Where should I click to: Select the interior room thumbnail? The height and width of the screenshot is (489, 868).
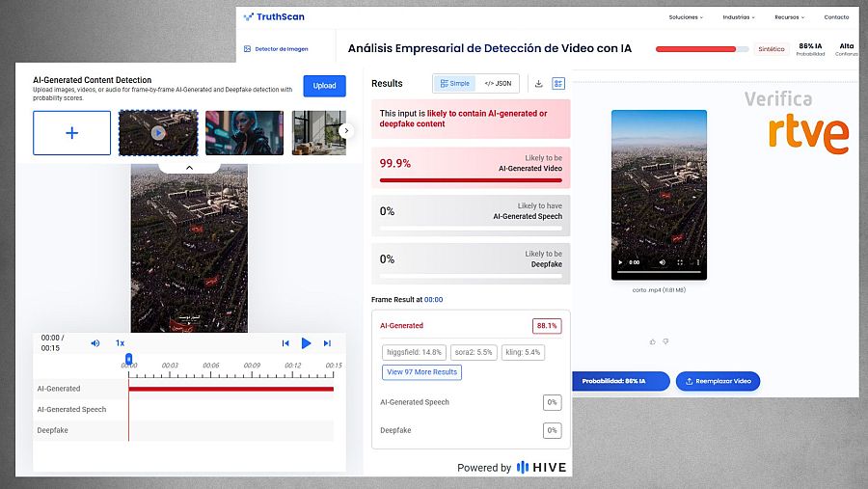[x=318, y=133]
